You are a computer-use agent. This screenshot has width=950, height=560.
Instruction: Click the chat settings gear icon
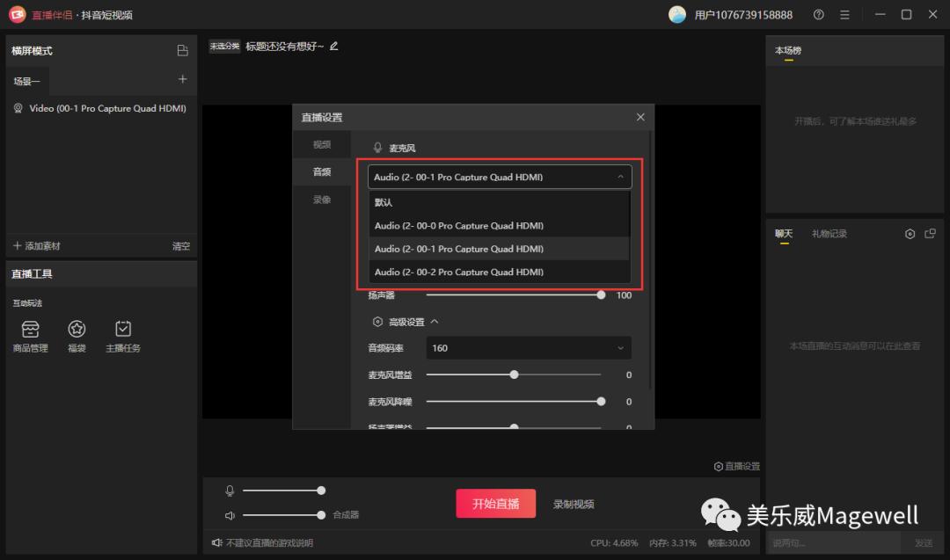[x=910, y=233]
